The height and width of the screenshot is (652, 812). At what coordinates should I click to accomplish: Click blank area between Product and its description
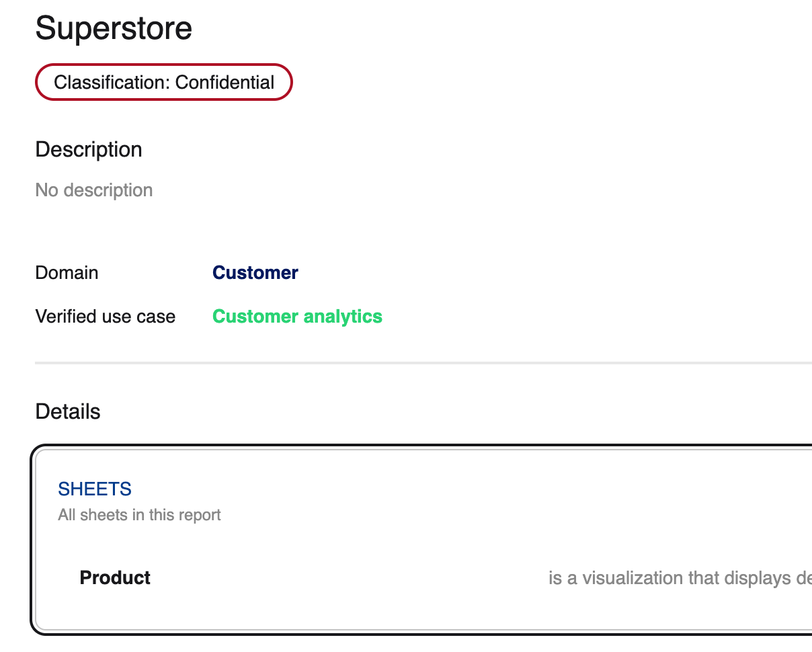(350, 578)
